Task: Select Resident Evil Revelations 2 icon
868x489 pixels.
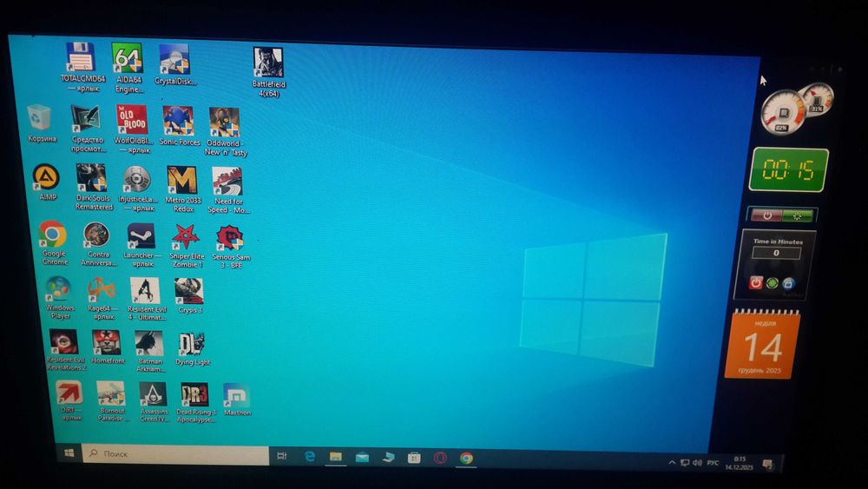Action: [x=63, y=342]
